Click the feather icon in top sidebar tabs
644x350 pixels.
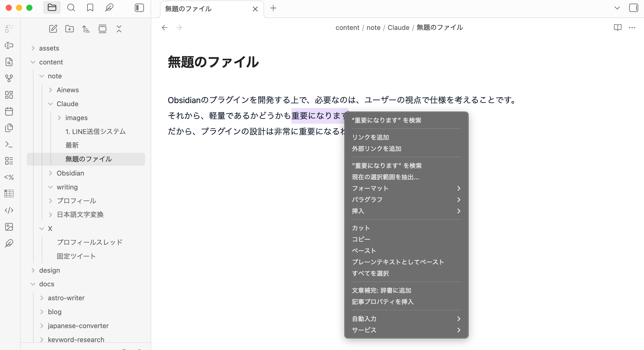(109, 8)
